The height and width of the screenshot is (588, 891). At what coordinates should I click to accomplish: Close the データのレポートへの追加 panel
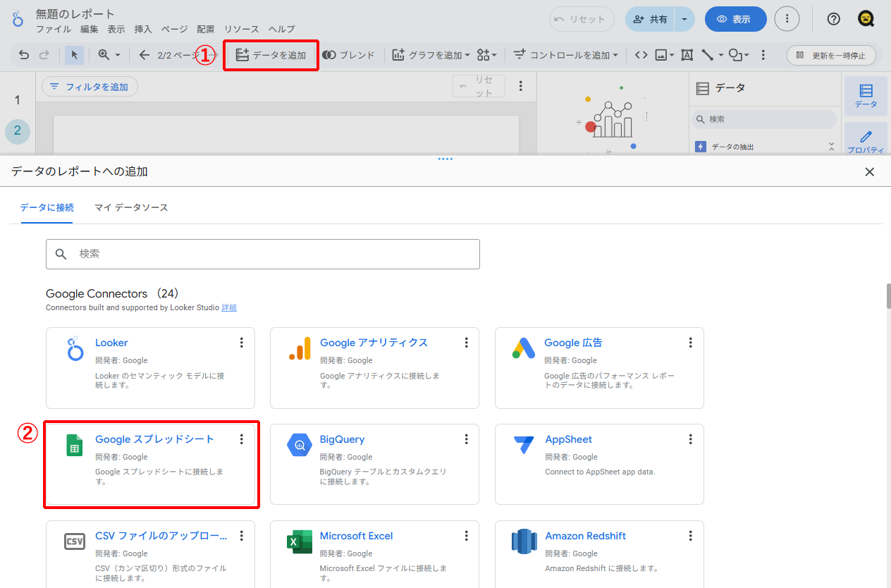coord(869,171)
